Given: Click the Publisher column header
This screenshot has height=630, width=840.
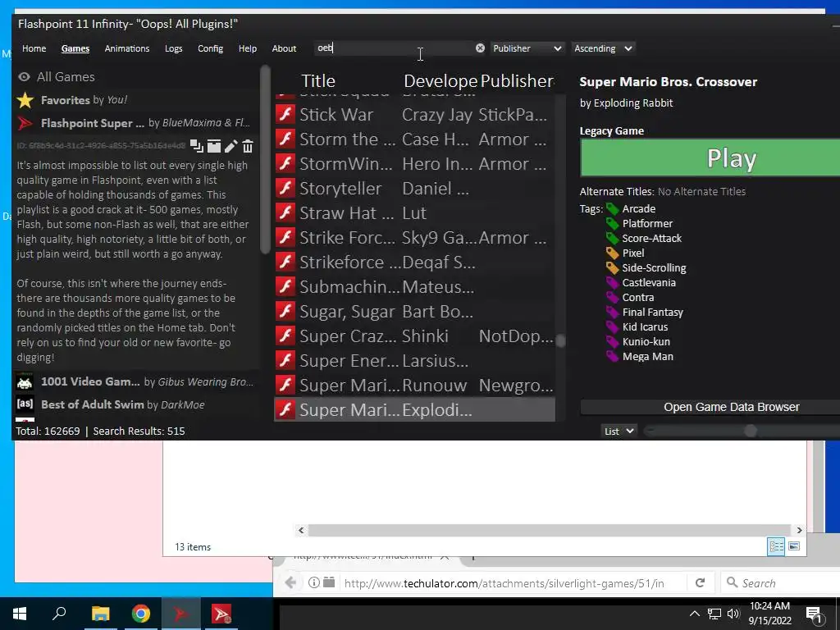Looking at the screenshot, I should pos(517,81).
